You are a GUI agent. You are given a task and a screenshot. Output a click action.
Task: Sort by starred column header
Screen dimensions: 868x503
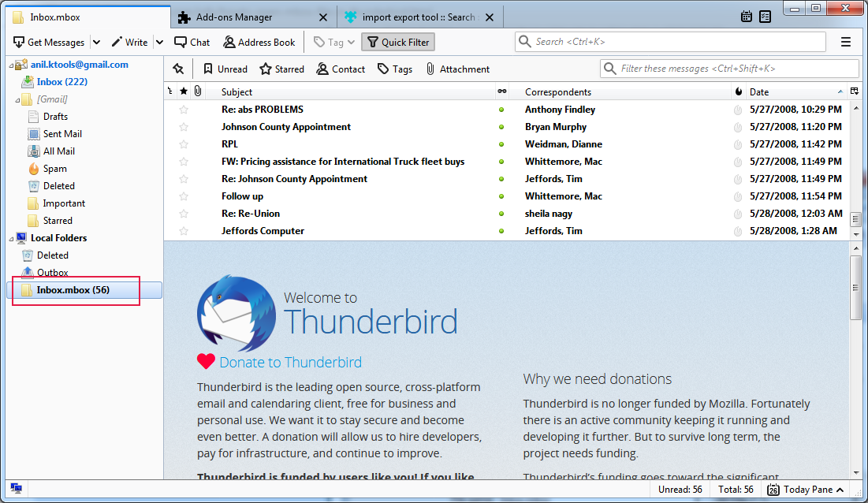click(184, 91)
